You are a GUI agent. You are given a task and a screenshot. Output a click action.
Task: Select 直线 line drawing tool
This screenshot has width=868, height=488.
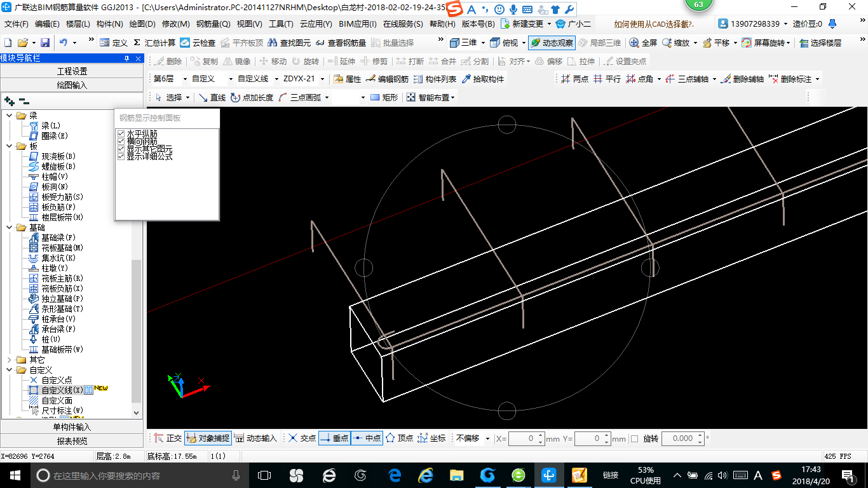212,97
